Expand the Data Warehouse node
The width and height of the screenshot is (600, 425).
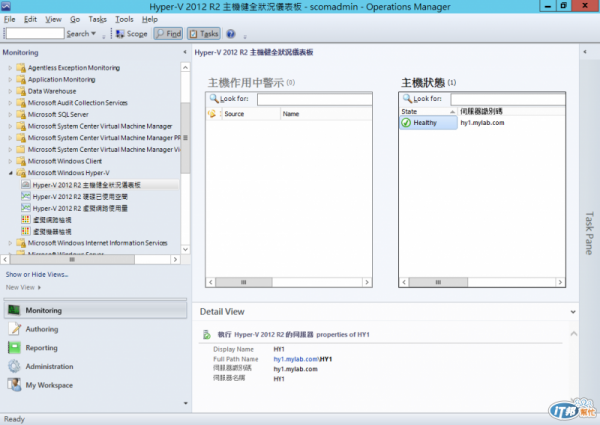point(10,91)
